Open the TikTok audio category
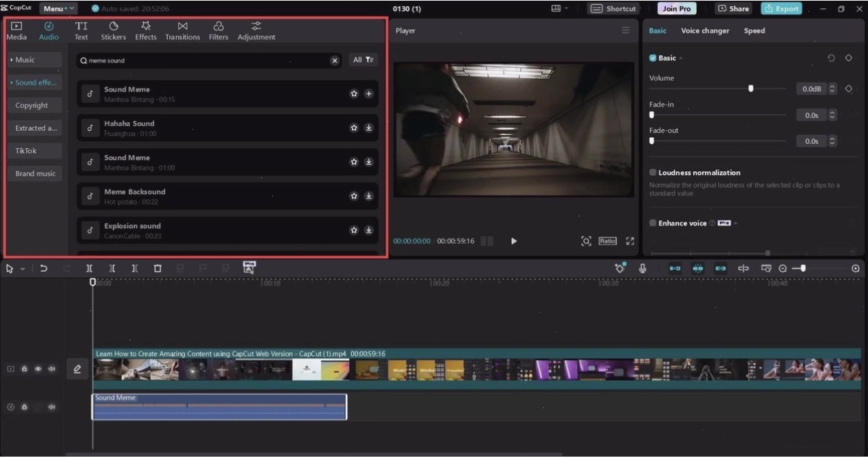The height and width of the screenshot is (458, 868). pyautogui.click(x=35, y=151)
